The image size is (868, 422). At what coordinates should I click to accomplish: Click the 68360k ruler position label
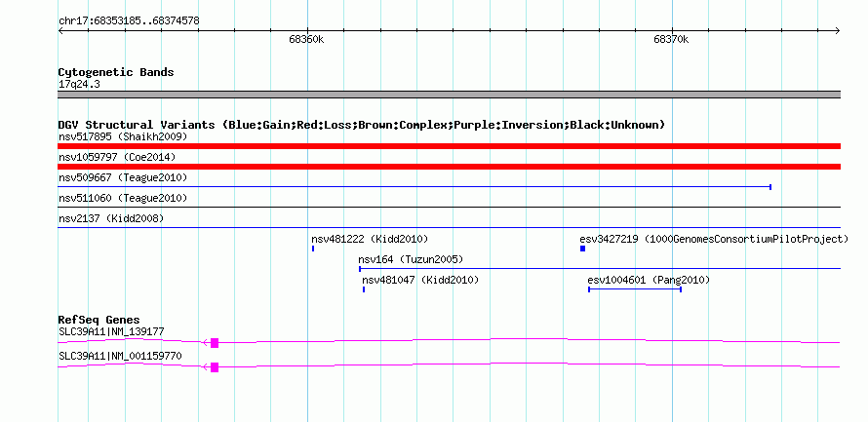click(x=306, y=39)
